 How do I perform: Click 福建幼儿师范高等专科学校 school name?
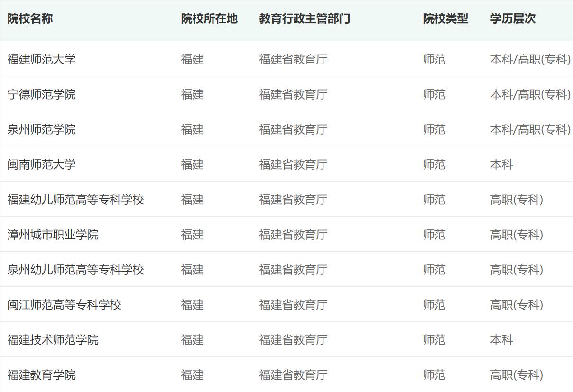pyautogui.click(x=75, y=200)
